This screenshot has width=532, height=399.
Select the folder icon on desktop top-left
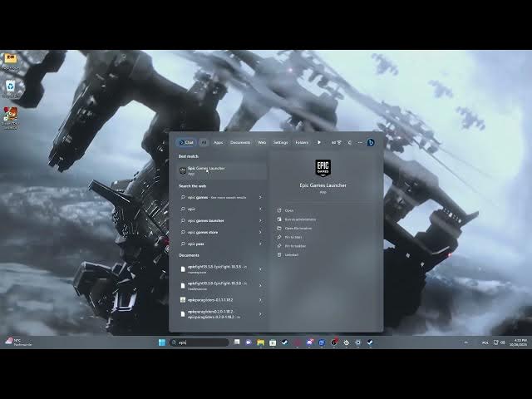pos(10,61)
